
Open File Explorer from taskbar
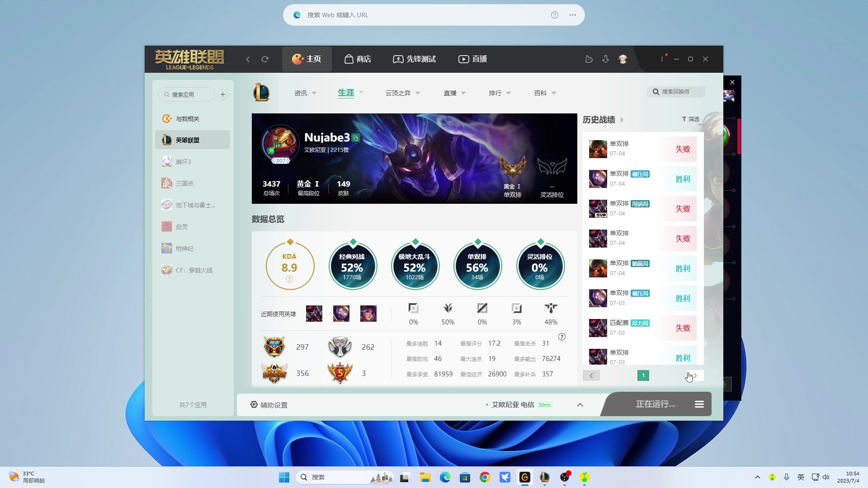[425, 477]
